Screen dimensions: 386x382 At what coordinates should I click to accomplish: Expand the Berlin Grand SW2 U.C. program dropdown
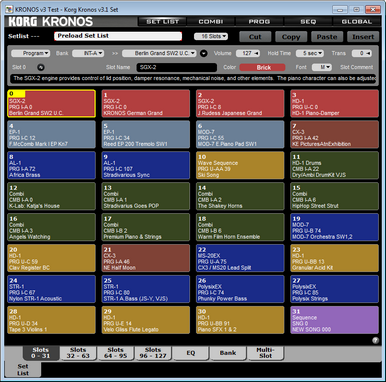159,53
